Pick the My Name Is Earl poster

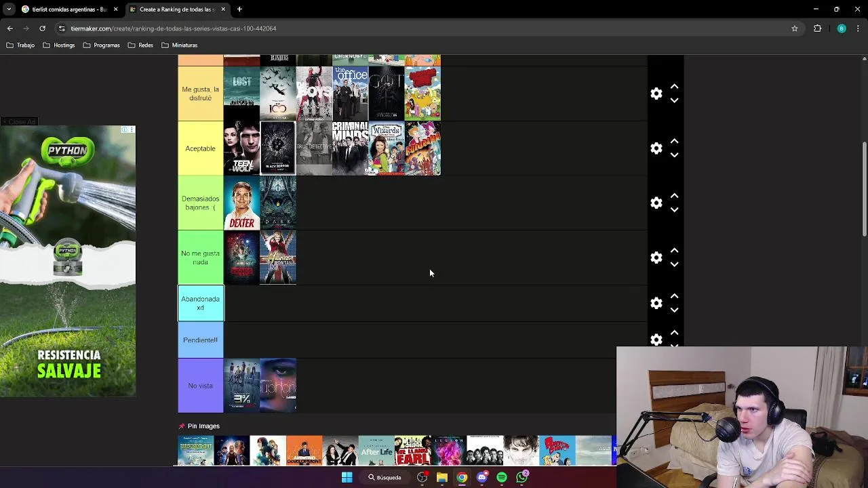[412, 451]
